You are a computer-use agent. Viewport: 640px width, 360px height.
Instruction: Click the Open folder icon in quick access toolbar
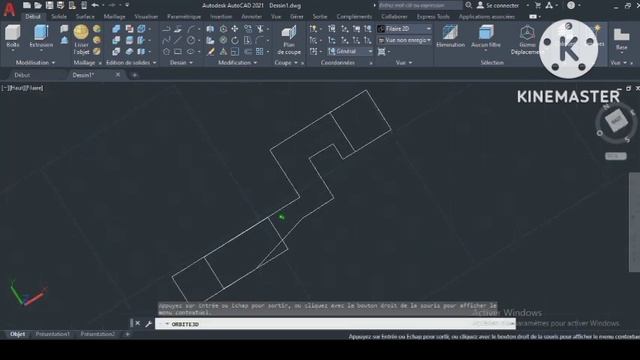pyautogui.click(x=38, y=5)
